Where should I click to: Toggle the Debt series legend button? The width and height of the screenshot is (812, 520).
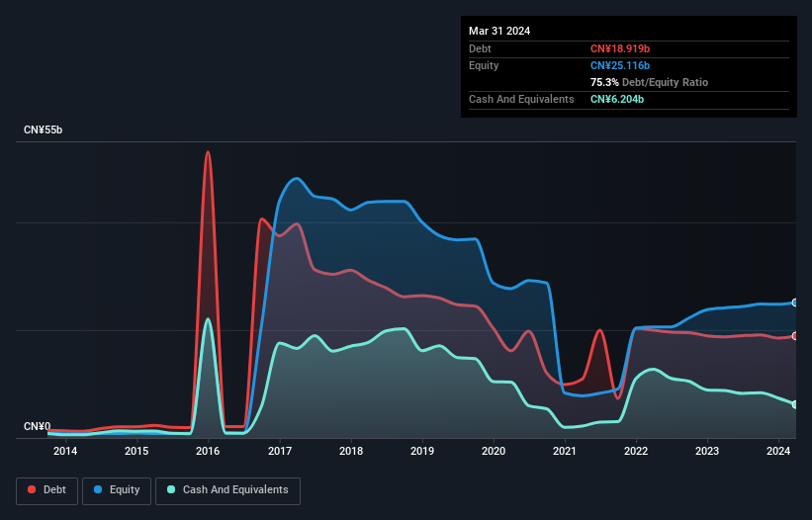point(47,490)
